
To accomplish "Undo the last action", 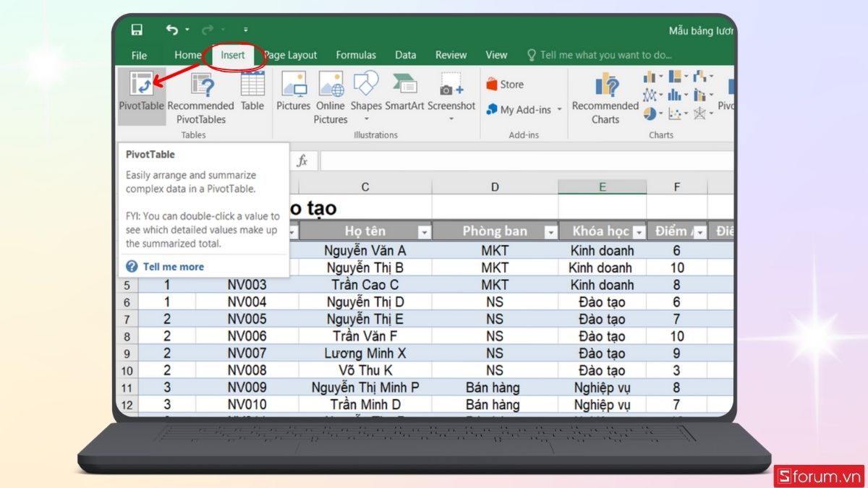I will point(172,27).
